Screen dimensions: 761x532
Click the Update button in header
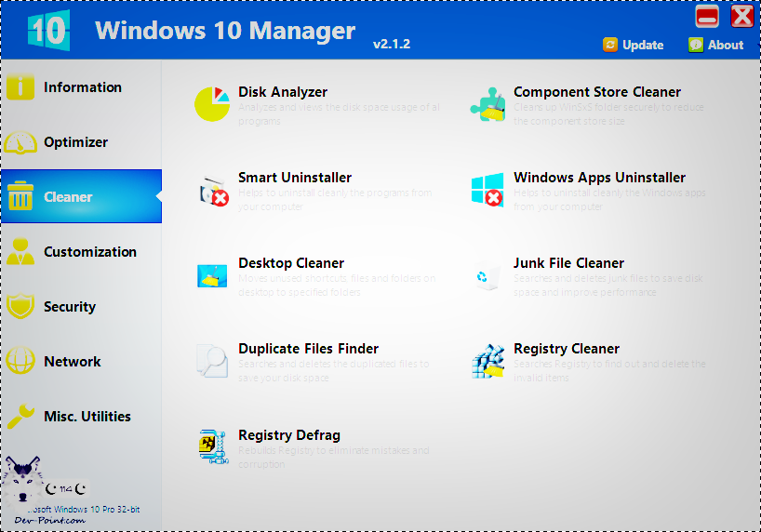(634, 45)
